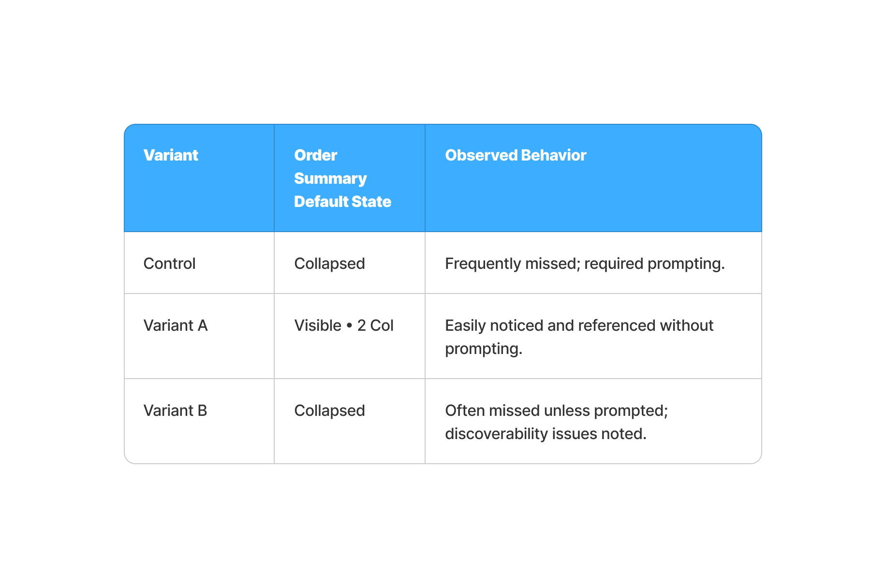Click 'discoverability issues noted.' in Variant B row
Image resolution: width=886 pixels, height=588 pixels.
546,434
